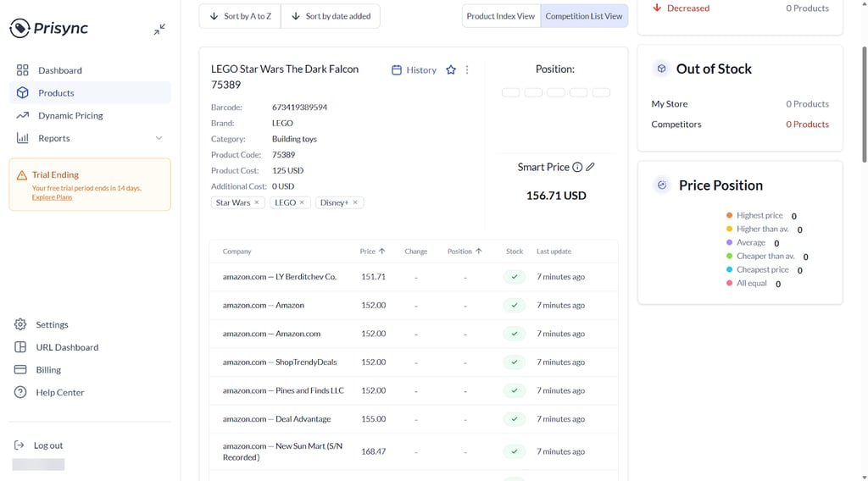Remove the Star Wars tag
The height and width of the screenshot is (481, 868).
(x=257, y=202)
